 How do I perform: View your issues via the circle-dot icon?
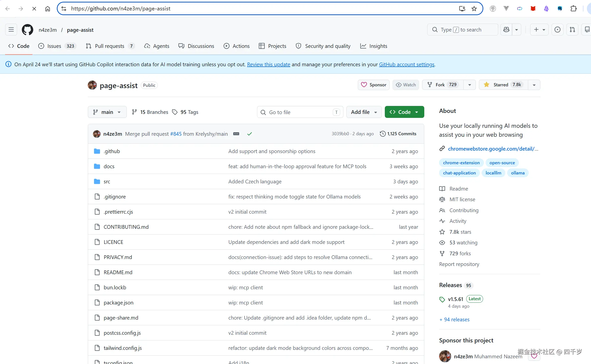pyautogui.click(x=558, y=30)
